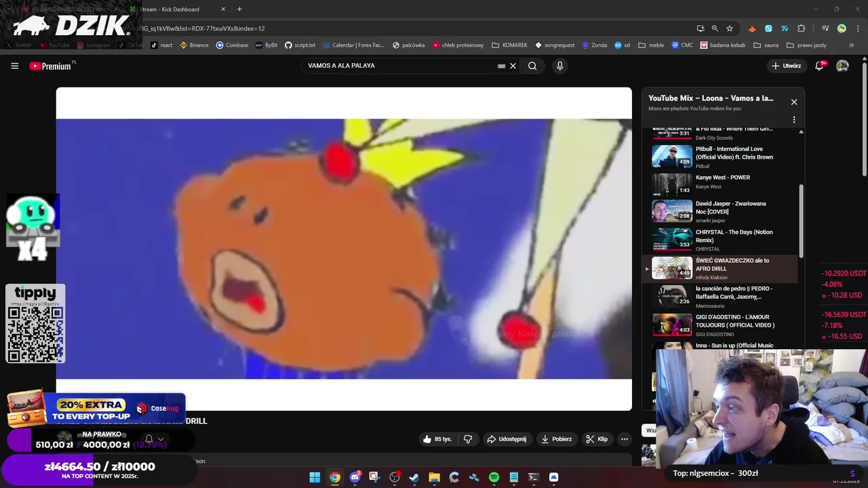This screenshot has height=488, width=868.
Task: Play la canción de pedro PEDRO
Action: 721,297
